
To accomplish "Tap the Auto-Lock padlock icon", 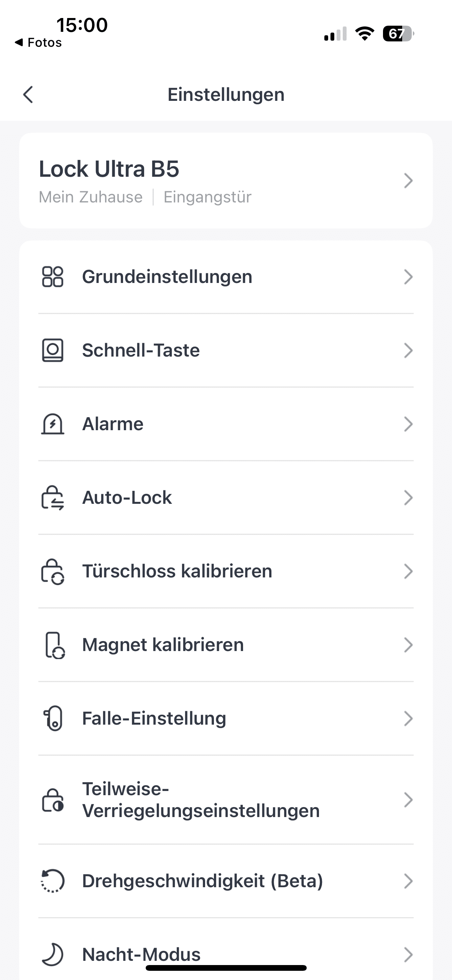I will pos(53,498).
